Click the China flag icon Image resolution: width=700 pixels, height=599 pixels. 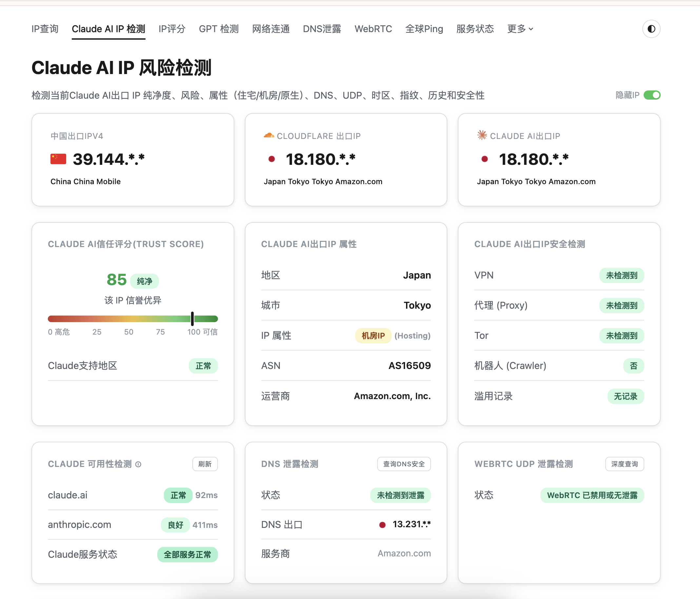pos(58,159)
